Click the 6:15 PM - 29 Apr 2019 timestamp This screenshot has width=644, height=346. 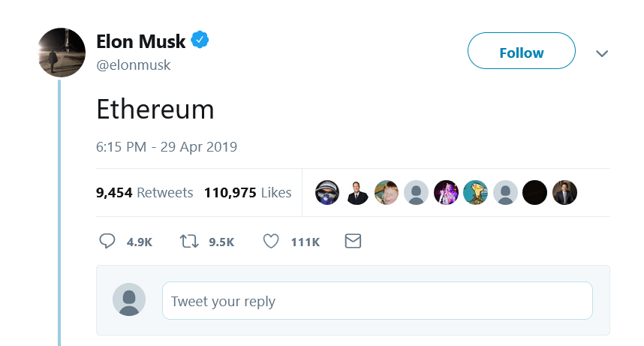pyautogui.click(x=167, y=147)
